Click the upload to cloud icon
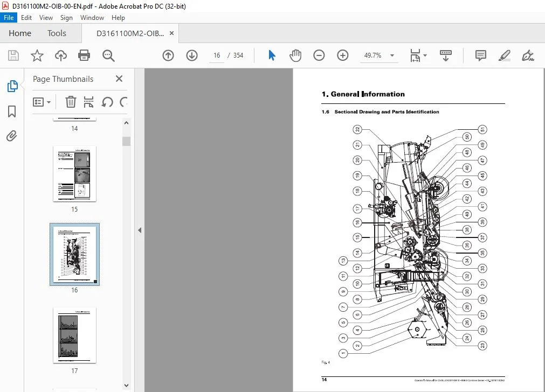The height and width of the screenshot is (392, 545). click(x=61, y=55)
